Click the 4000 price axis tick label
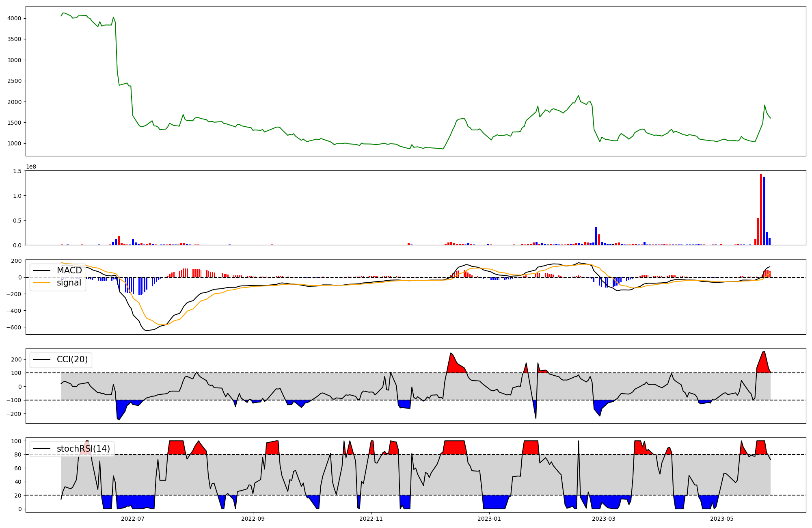Viewport: 812px width, 528px height. click(14, 18)
